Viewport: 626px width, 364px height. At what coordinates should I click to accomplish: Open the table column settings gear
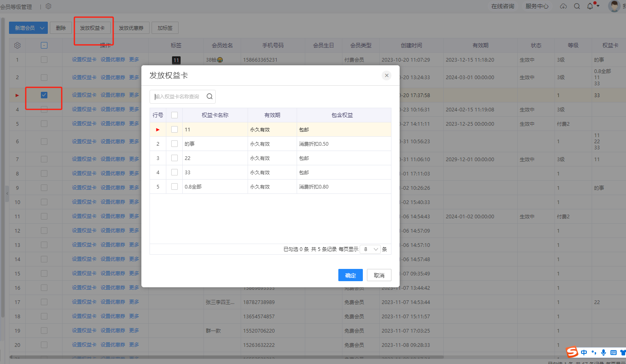click(x=17, y=46)
